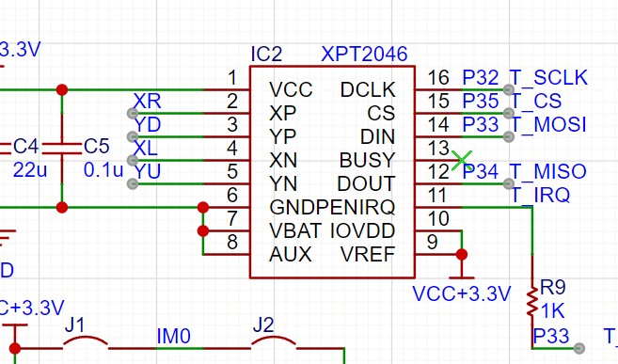Select the C4 designator label

coord(26,147)
